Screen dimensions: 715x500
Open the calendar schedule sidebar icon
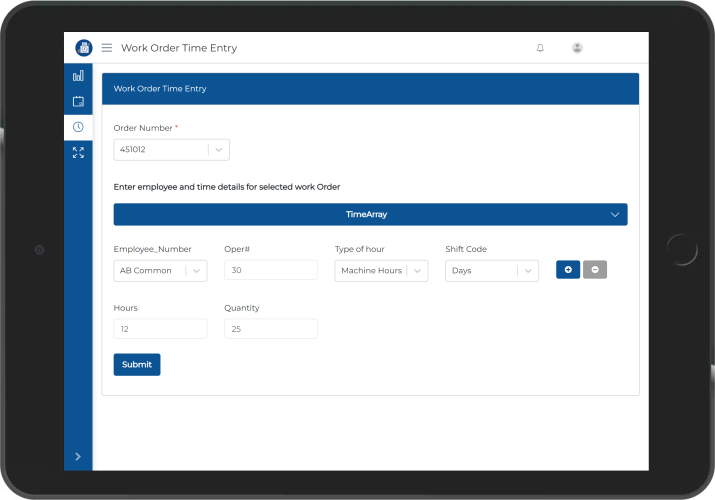(x=78, y=101)
